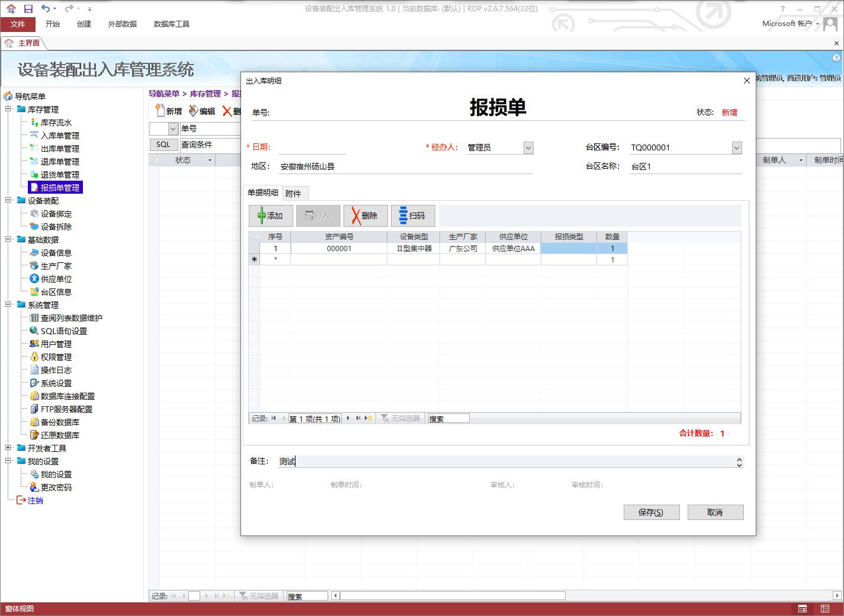
Task: Open 用户管理 in the sidebar
Action: tap(56, 344)
